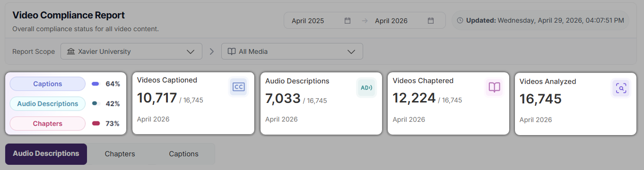Screen dimensions: 644x170
Task: Click the April 2026 end date field
Action: 404,21
